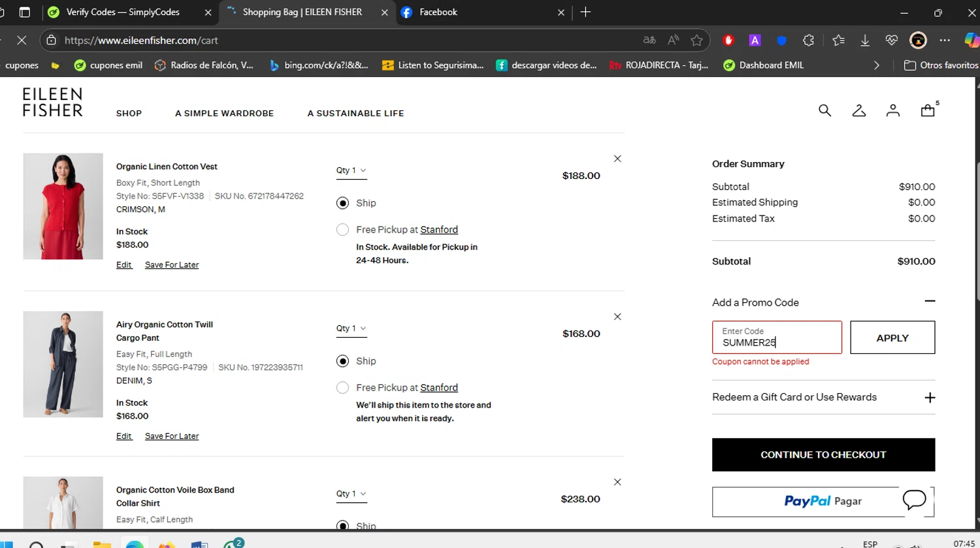Open browser essentials heart icon
This screenshot has width=980, height=548.
point(892,40)
